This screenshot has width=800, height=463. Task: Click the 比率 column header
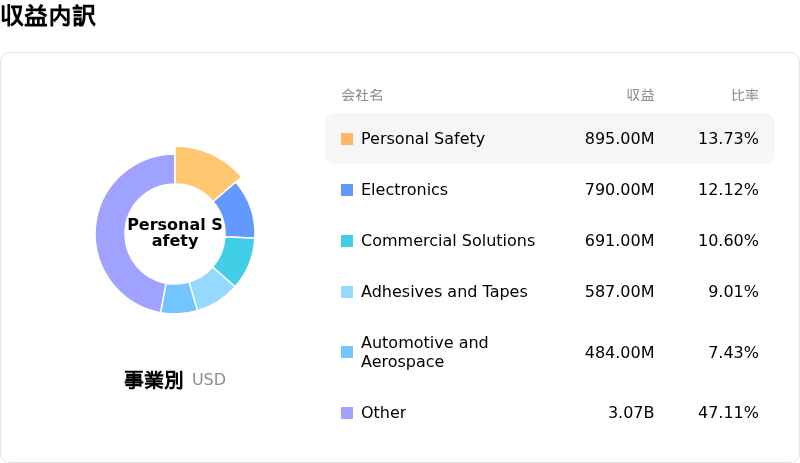pos(744,95)
